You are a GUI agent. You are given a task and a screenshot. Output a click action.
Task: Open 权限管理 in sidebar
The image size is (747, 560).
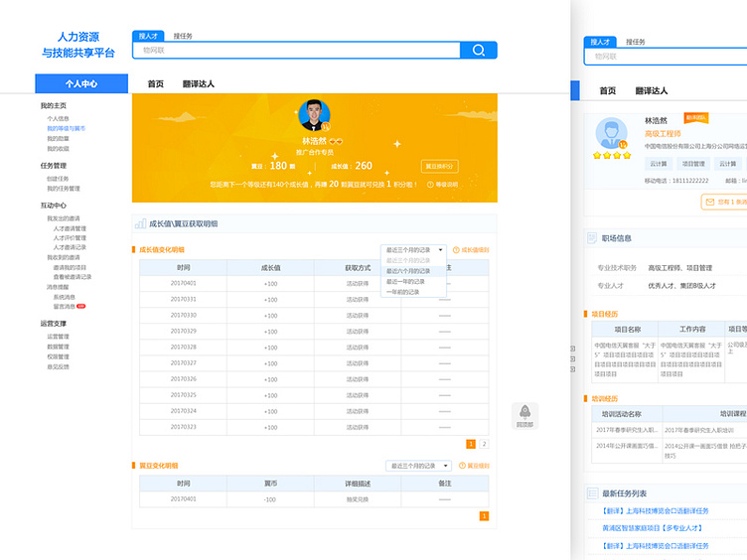(58, 356)
